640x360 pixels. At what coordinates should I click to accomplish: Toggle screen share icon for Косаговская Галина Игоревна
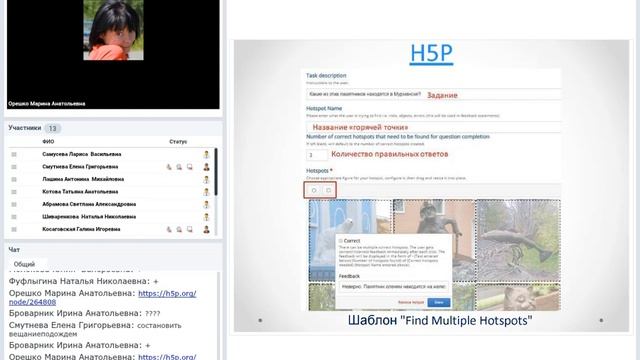pyautogui.click(x=190, y=229)
